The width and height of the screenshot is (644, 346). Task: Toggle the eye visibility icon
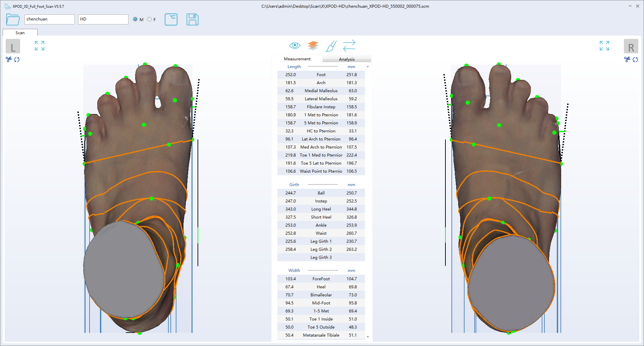tap(294, 45)
